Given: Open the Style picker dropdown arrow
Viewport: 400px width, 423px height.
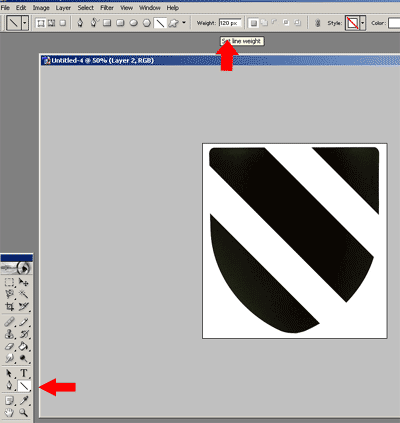Looking at the screenshot, I should (x=363, y=23).
